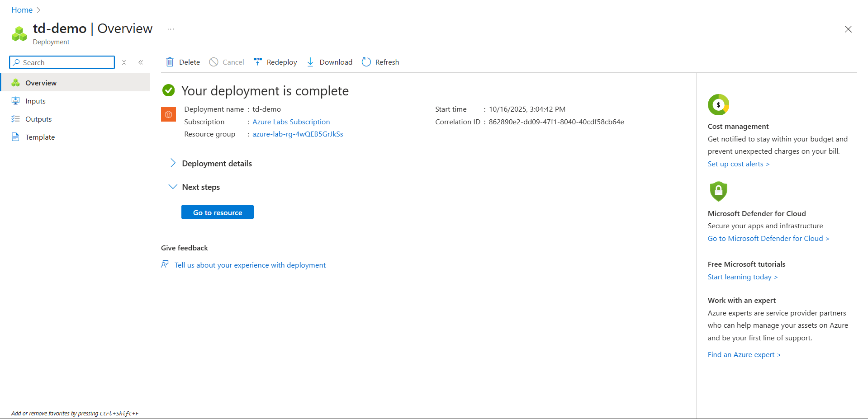Click the Delete trash can icon

point(170,62)
